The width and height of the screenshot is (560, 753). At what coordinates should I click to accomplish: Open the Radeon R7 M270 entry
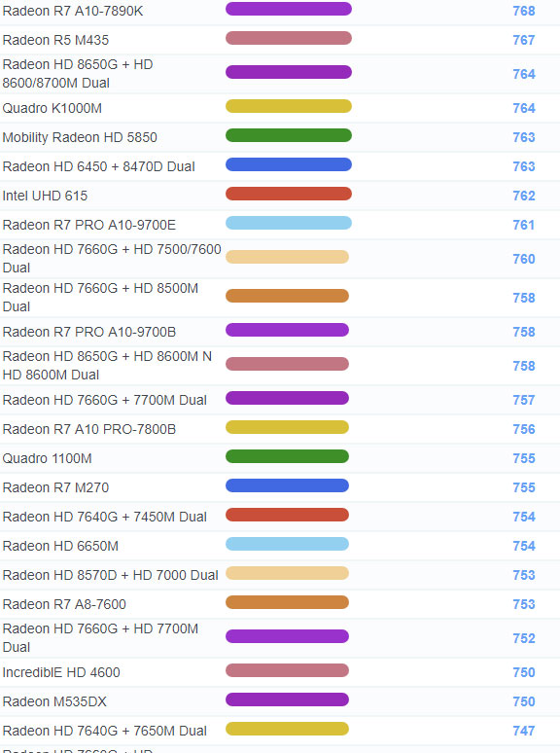click(55, 488)
